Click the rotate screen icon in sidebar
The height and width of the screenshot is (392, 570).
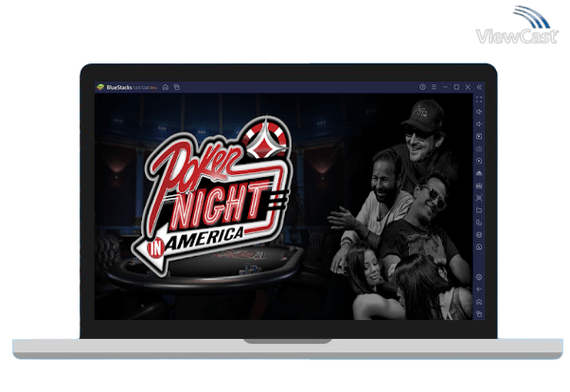(479, 223)
